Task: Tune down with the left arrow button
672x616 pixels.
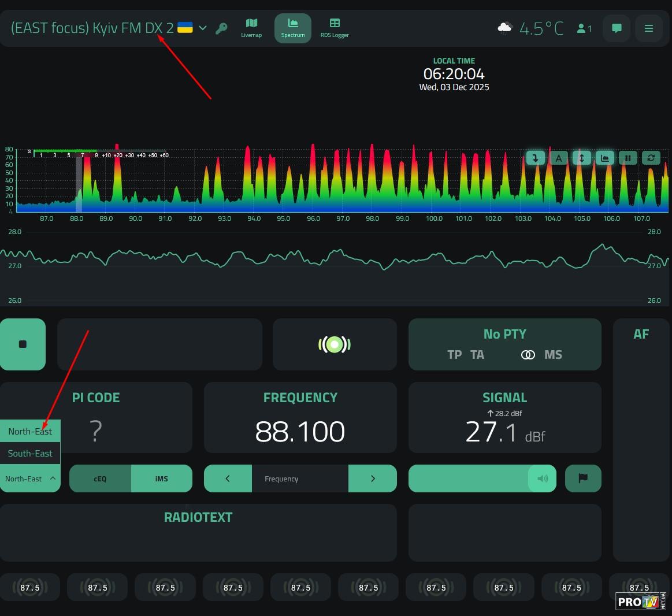Action: [x=228, y=478]
